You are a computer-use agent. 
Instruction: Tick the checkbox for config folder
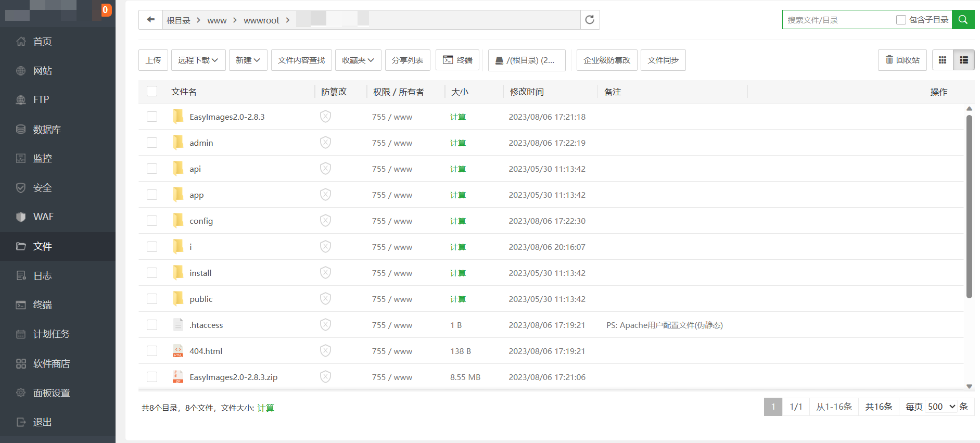point(152,221)
